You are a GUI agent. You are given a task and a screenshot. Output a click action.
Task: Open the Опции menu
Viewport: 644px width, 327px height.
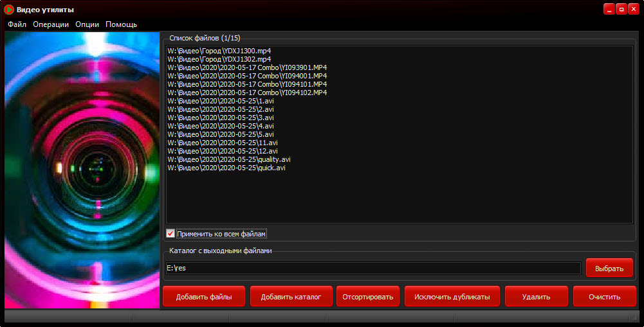click(x=87, y=24)
